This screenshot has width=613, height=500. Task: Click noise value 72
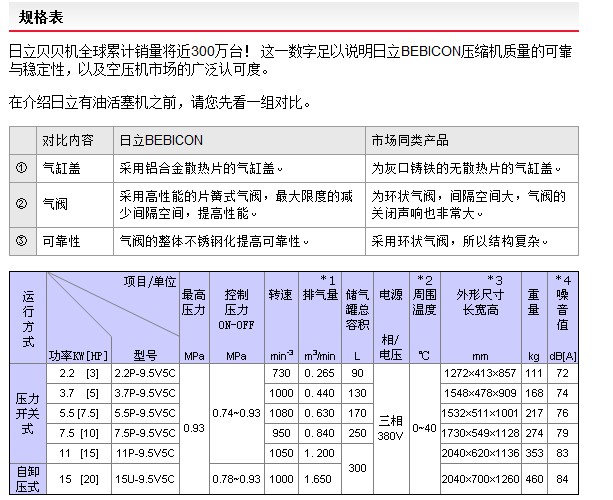point(563,373)
